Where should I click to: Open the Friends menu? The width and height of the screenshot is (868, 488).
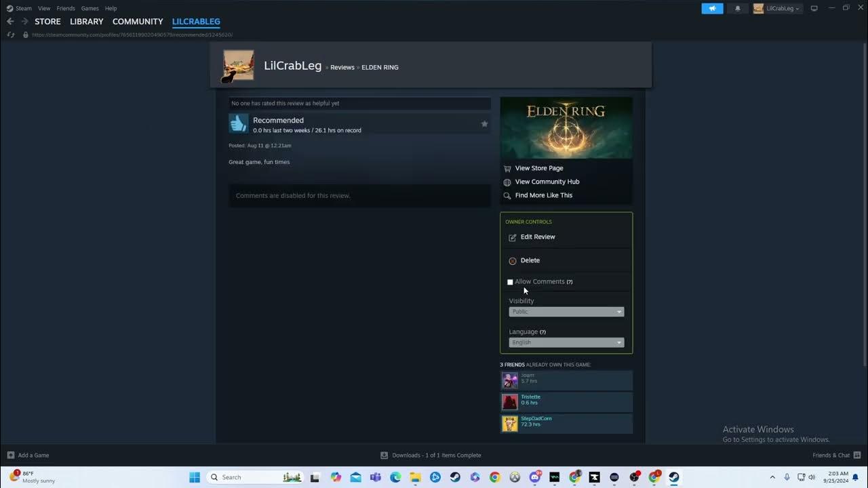(x=66, y=8)
